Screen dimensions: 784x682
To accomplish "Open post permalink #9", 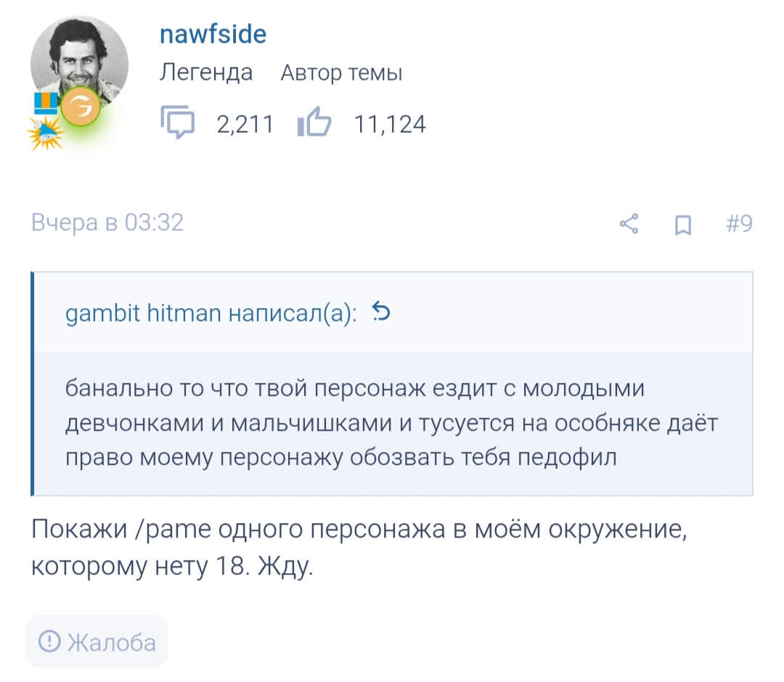I will click(738, 224).
